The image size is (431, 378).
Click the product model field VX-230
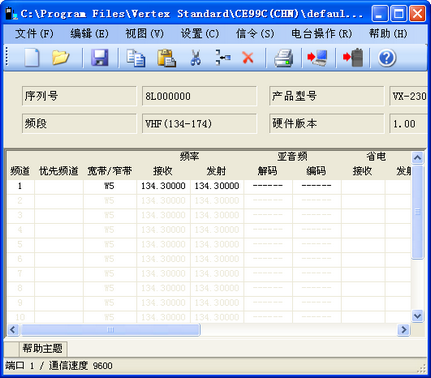click(408, 96)
